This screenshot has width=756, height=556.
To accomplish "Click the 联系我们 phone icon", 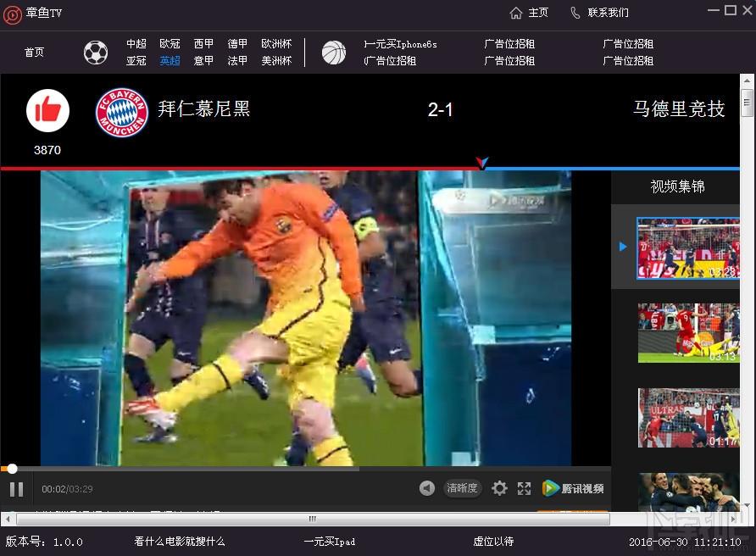I will pos(575,13).
